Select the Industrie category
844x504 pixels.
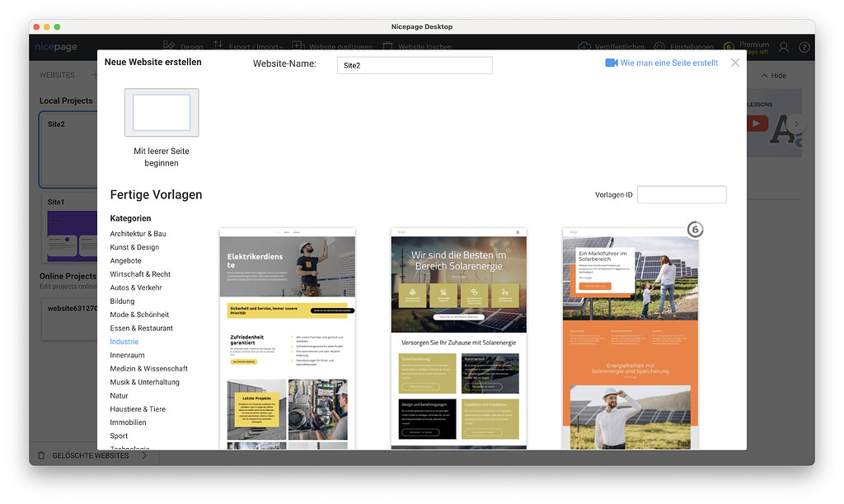click(x=124, y=341)
